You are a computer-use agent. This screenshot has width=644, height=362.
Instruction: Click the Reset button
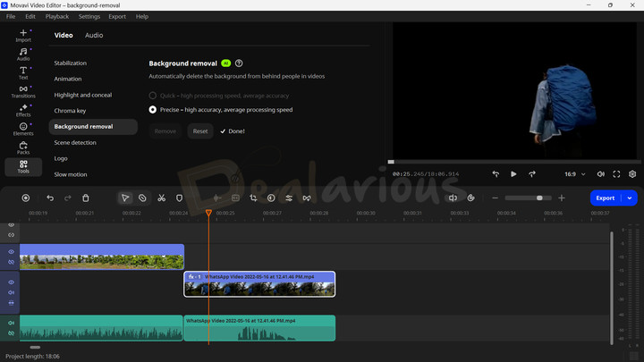(200, 131)
